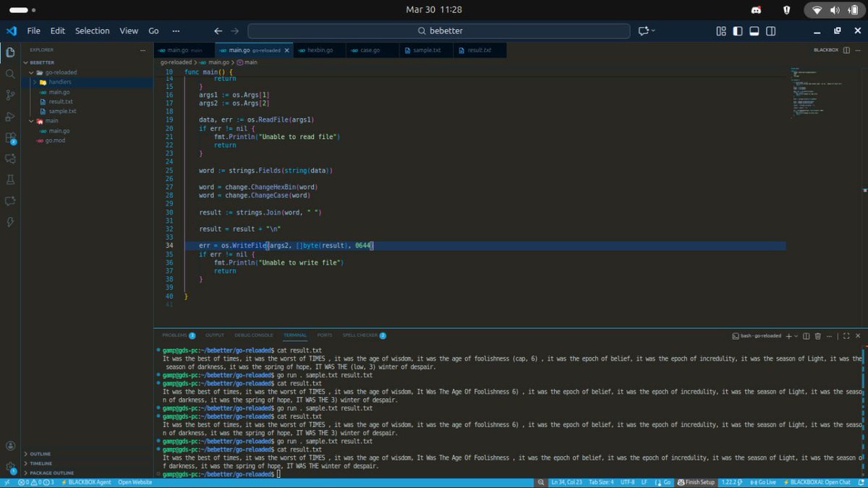Viewport: 868px width, 488px height.
Task: Switch to the sample.txt editor tab
Action: click(x=427, y=50)
